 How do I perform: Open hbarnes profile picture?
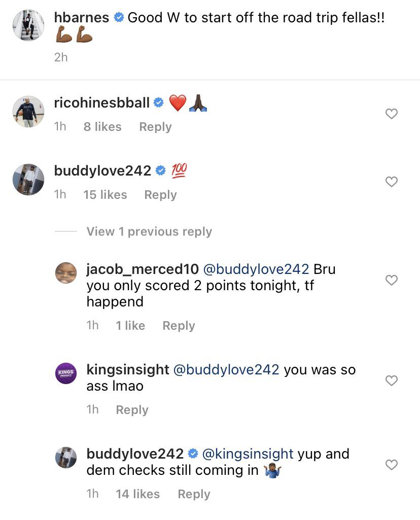[28, 25]
